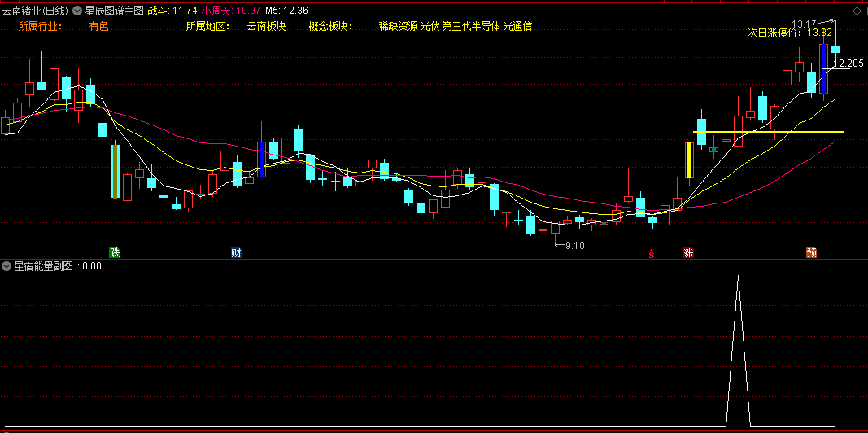Viewport: 868px width, 433px height.
Task: Click the 战斗: 11.74 value
Action: pyautogui.click(x=172, y=10)
